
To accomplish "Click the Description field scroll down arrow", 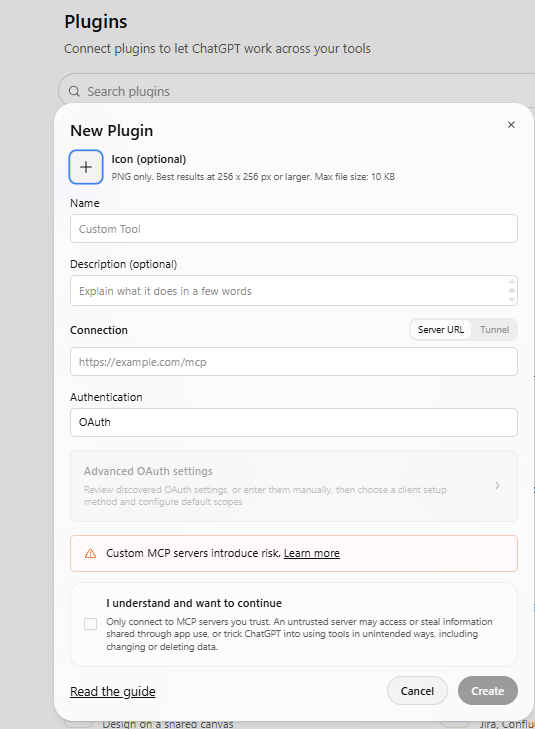I will tap(512, 300).
